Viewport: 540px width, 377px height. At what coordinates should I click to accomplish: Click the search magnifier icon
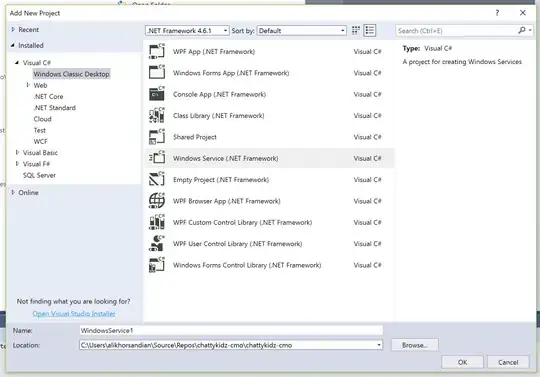(522, 31)
